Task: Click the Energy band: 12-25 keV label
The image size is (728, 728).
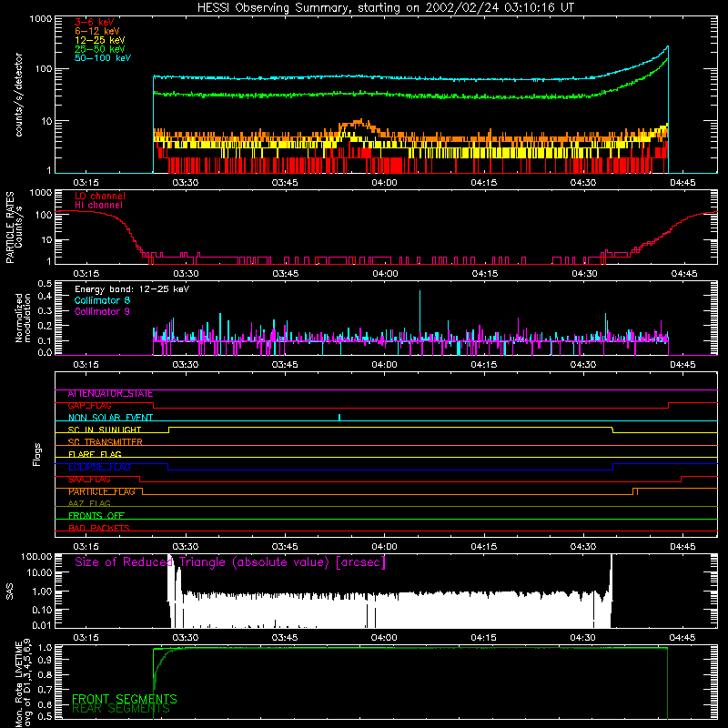Action: click(132, 289)
